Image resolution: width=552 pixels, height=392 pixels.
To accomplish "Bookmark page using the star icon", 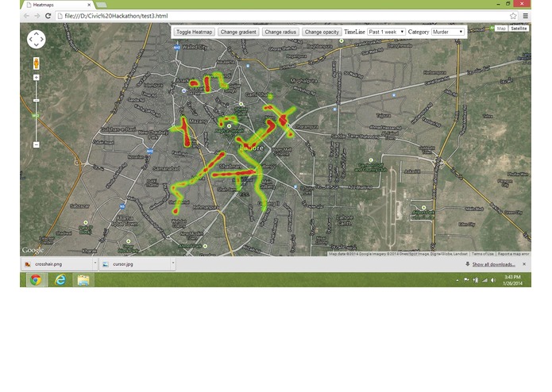I will point(513,16).
